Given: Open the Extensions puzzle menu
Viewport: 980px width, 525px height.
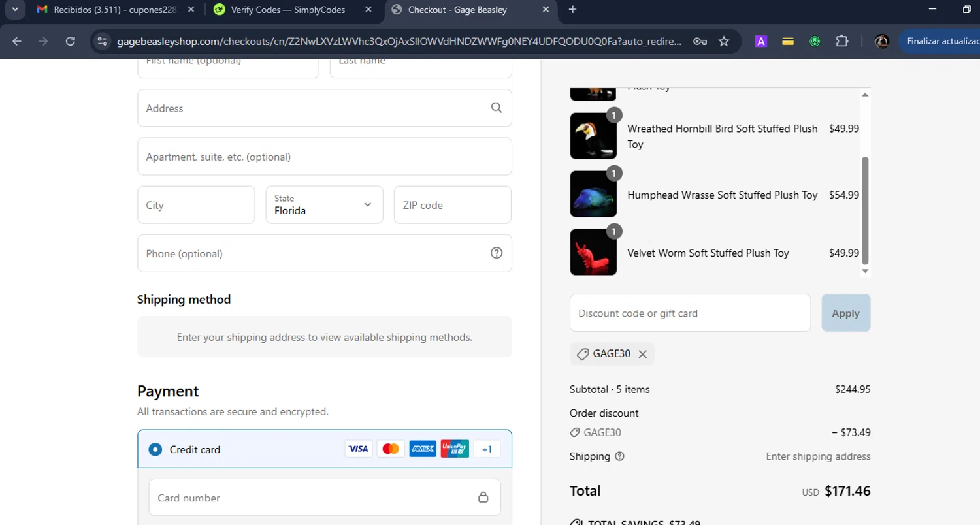Looking at the screenshot, I should pyautogui.click(x=842, y=41).
